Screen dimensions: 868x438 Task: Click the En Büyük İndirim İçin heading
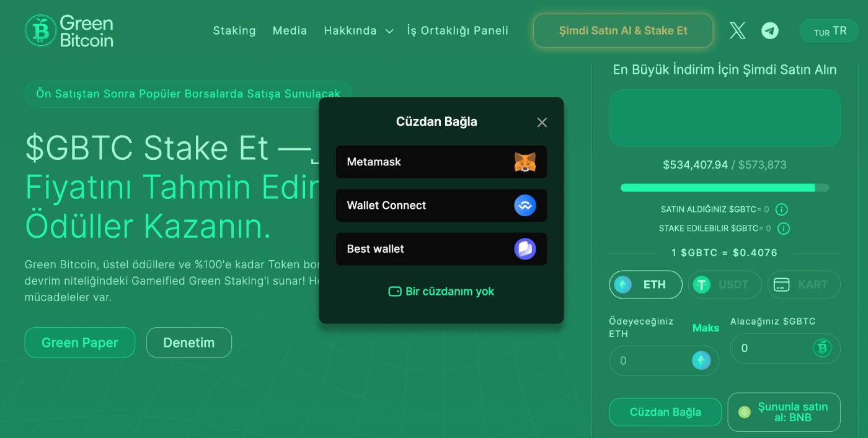(x=725, y=70)
